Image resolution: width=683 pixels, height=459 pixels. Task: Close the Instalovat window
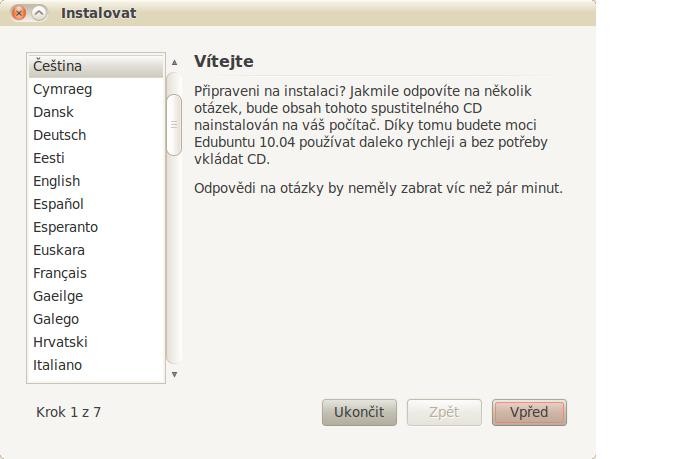[18, 13]
